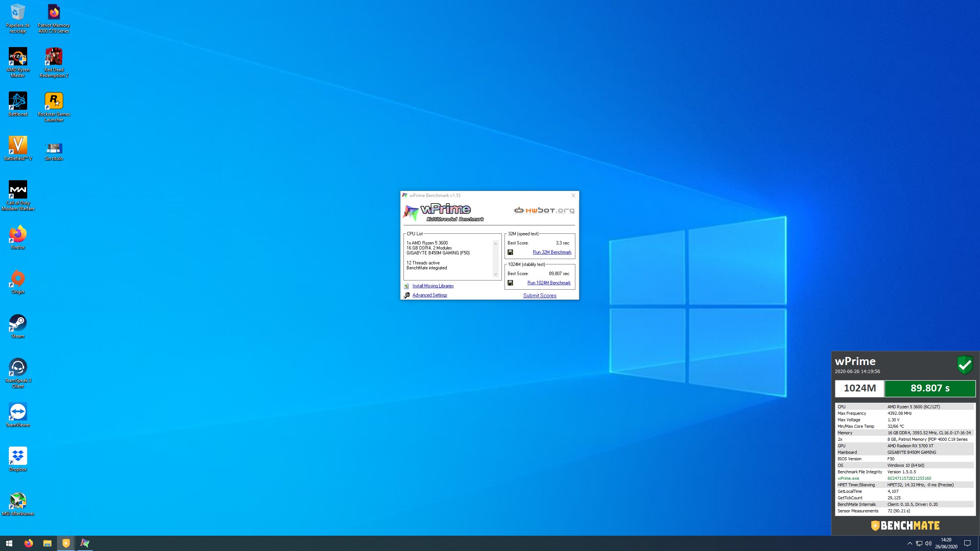Click CPU List scrollbar up arrow
This screenshot has width=980, height=551.
[x=495, y=244]
